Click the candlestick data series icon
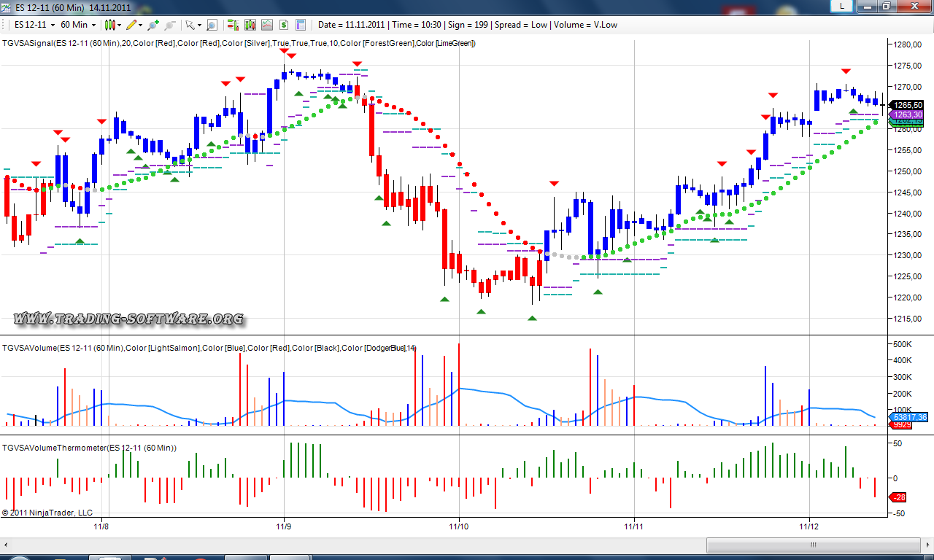Image resolution: width=934 pixels, height=560 pixels. pyautogui.click(x=250, y=25)
